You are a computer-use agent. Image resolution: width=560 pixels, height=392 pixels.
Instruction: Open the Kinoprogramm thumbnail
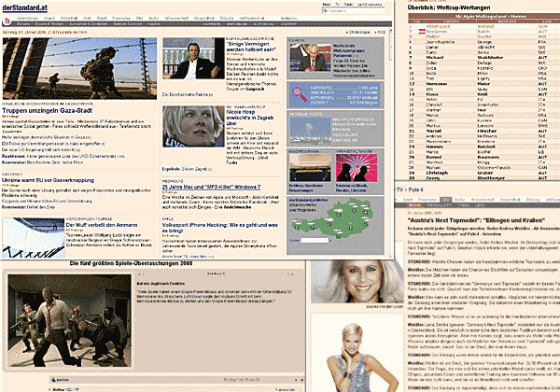pyautogui.click(x=310, y=168)
